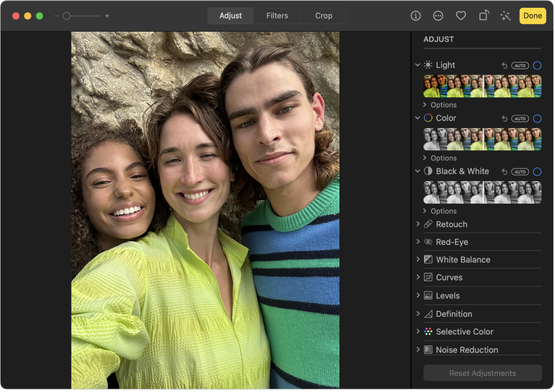Expand the Curves adjustment section
Screen dimensions: 555x392
click(x=450, y=278)
